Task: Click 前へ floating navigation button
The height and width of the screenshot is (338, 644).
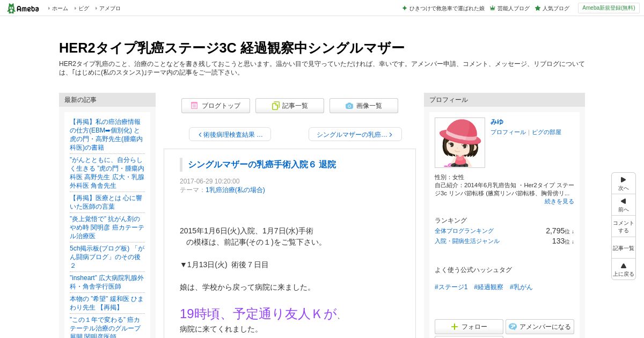Action: (x=624, y=205)
